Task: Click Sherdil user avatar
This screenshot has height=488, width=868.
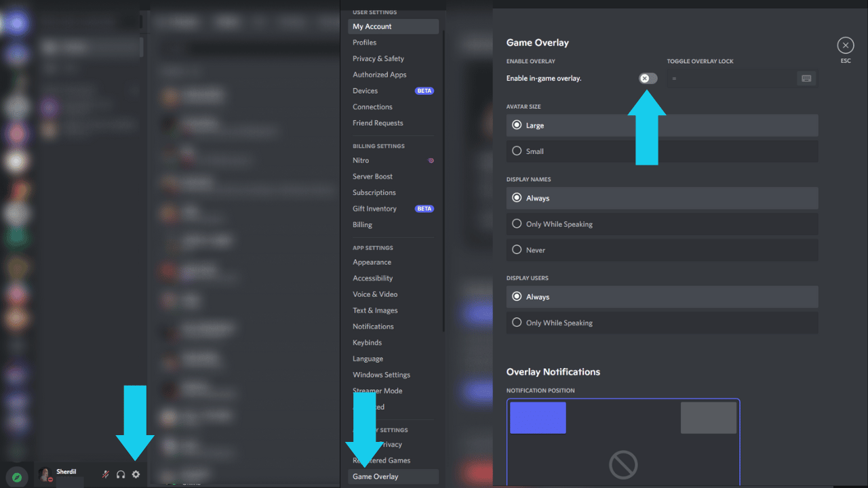Action: click(x=45, y=474)
